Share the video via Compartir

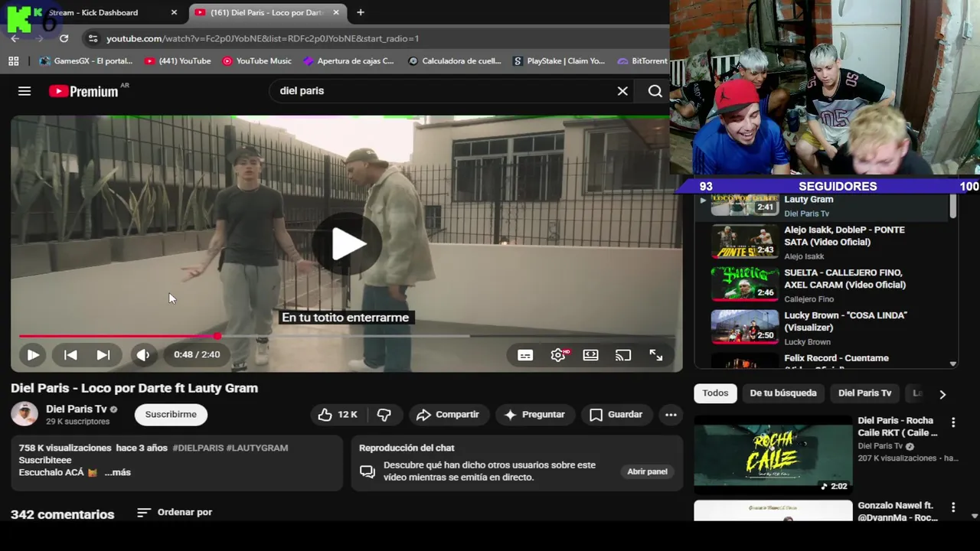tap(448, 415)
